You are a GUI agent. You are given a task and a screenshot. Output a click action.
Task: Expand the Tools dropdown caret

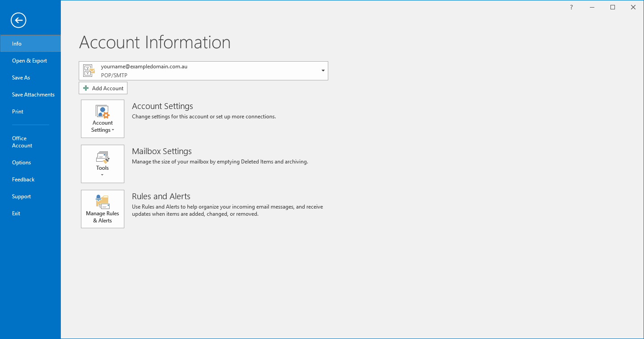[102, 175]
